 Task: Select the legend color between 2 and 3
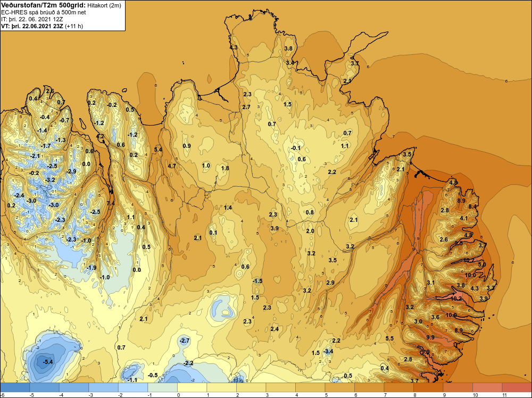tap(251, 387)
